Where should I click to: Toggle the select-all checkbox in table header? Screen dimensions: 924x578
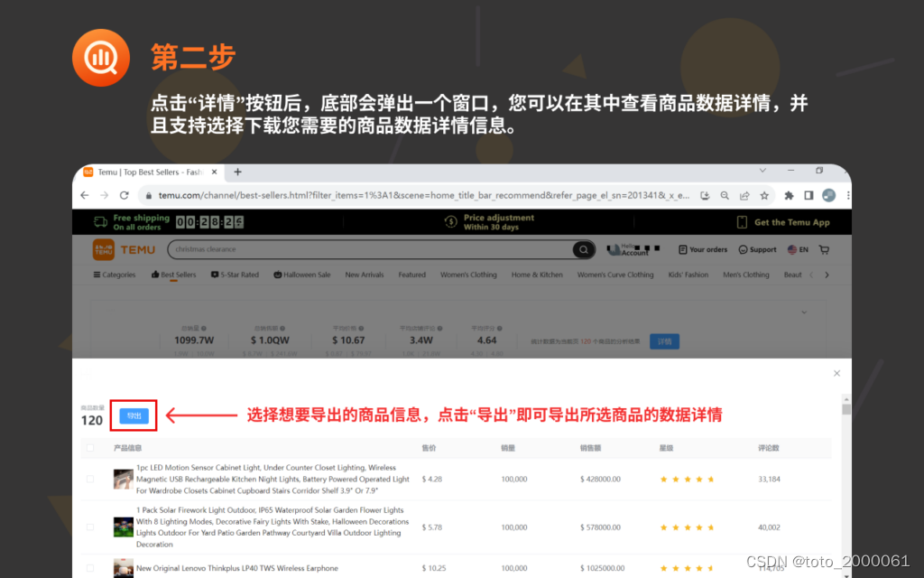point(90,448)
